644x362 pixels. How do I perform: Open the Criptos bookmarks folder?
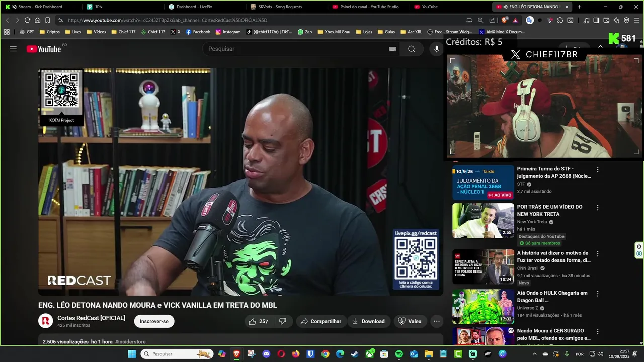pos(49,32)
